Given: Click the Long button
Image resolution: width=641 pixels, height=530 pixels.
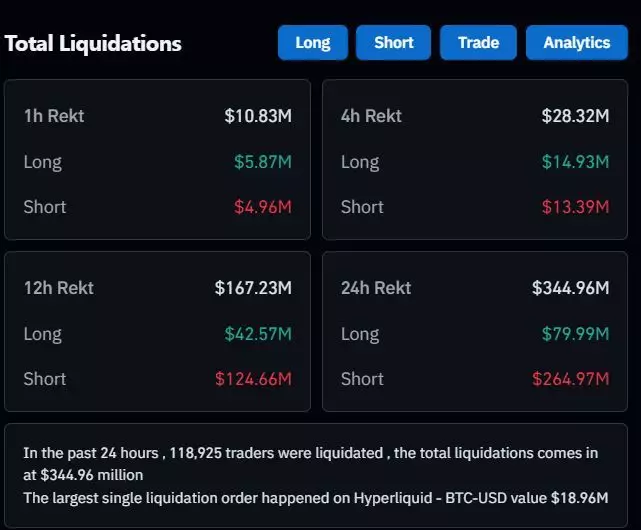Looking at the screenshot, I should pyautogui.click(x=313, y=43).
